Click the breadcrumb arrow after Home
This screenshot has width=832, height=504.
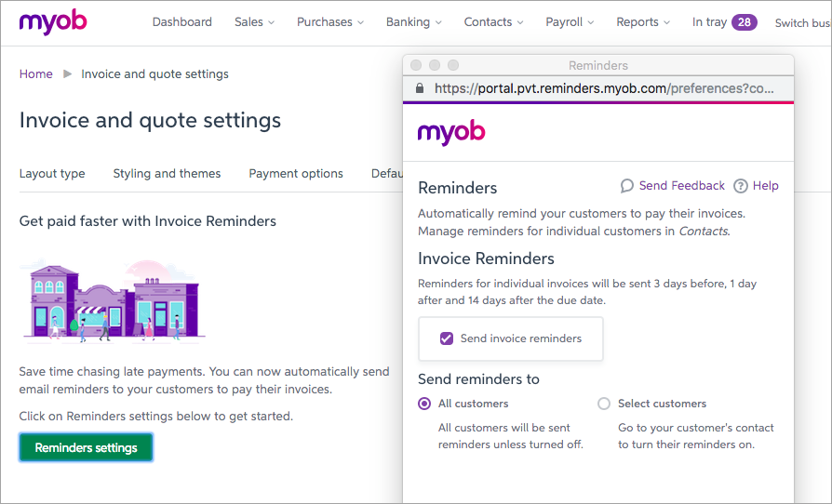click(67, 73)
